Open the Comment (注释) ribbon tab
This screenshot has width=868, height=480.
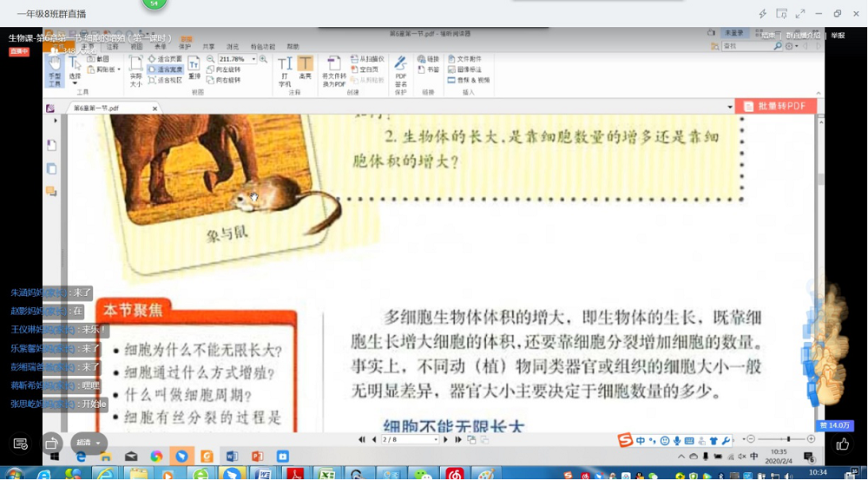point(112,47)
